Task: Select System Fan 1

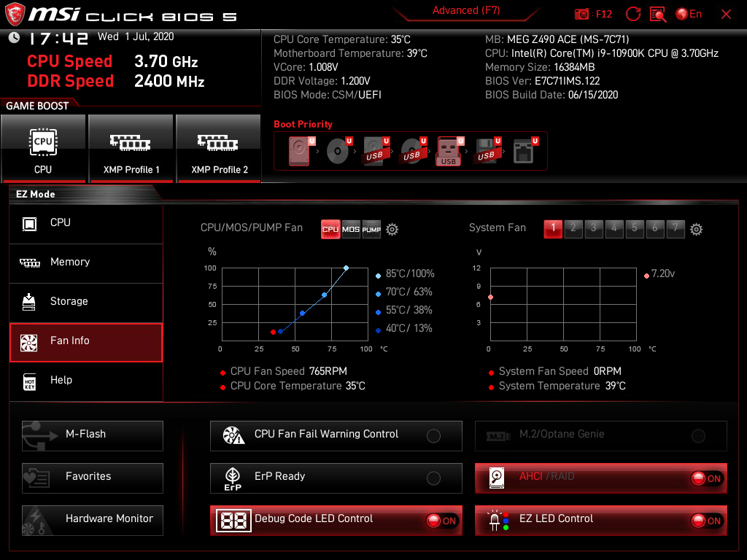Action: 553,228
